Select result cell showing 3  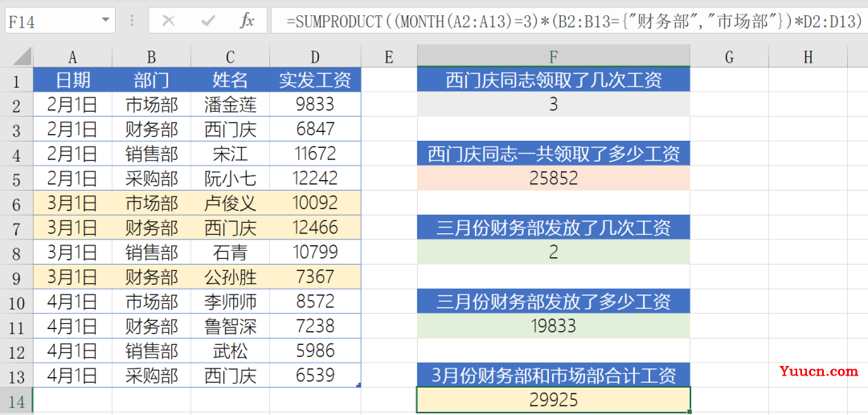pos(554,105)
